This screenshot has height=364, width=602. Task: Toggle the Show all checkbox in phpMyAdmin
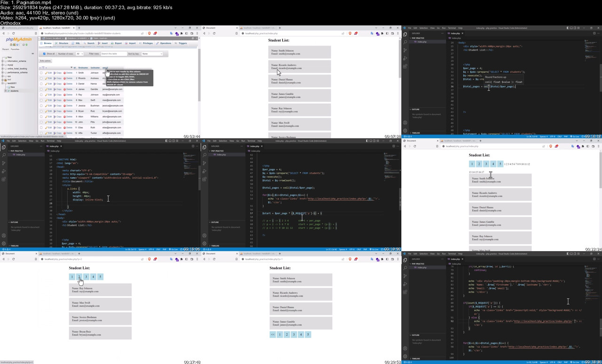click(44, 54)
